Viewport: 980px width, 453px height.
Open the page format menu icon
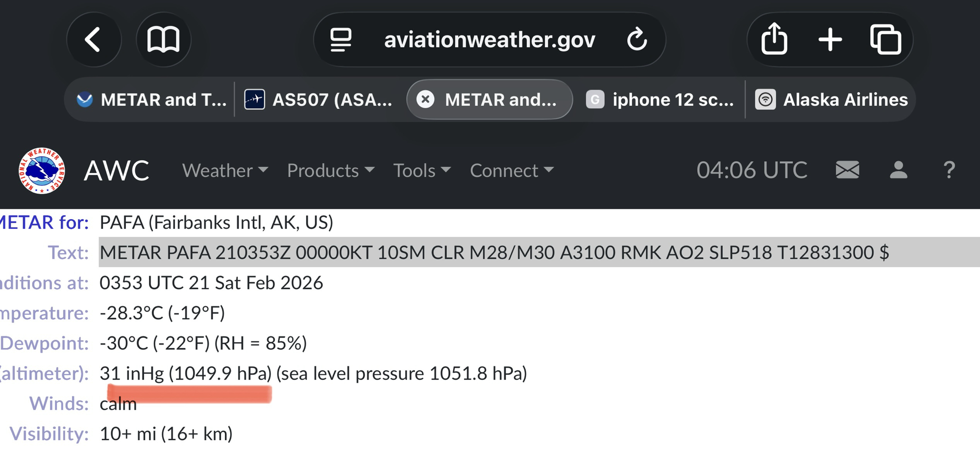tap(341, 40)
